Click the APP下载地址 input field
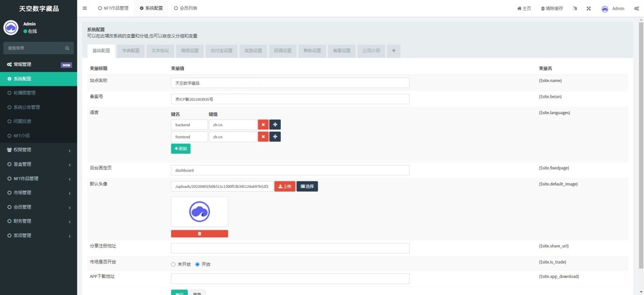This screenshot has width=644, height=295. tap(290, 279)
